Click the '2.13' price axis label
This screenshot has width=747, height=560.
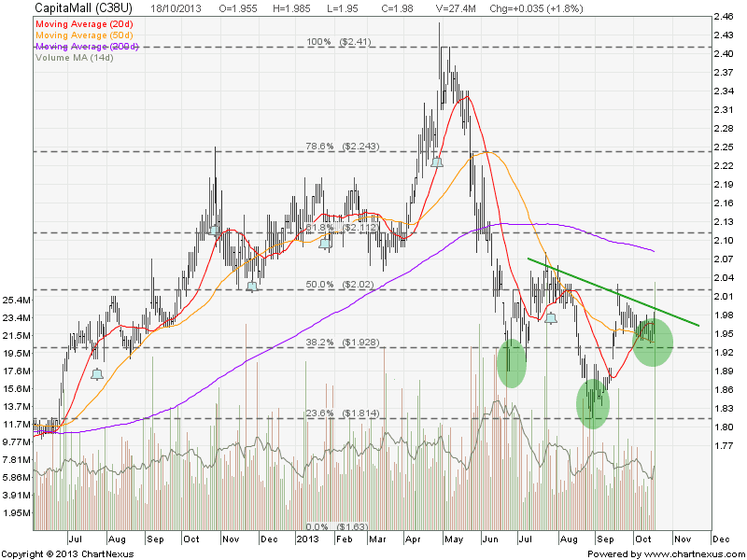724,222
